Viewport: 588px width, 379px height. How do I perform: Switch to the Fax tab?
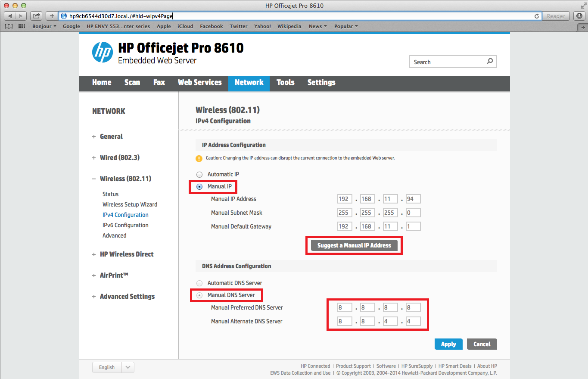coord(159,82)
